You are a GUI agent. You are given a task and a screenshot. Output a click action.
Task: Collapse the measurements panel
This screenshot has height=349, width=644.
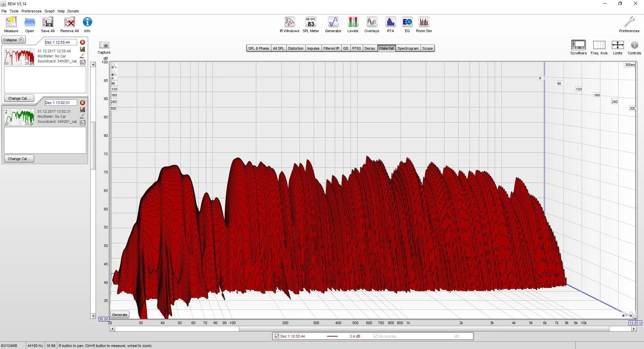tap(13, 40)
